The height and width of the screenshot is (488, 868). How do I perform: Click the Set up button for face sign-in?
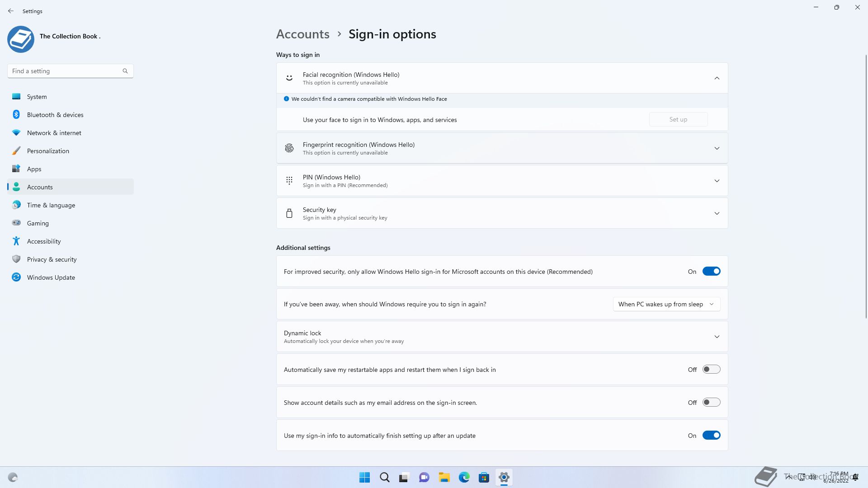click(678, 119)
